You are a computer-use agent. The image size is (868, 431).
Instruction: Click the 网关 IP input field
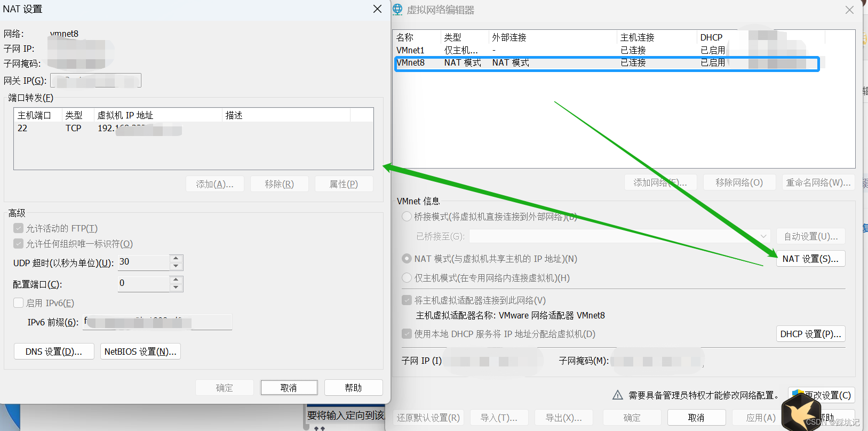tap(95, 81)
